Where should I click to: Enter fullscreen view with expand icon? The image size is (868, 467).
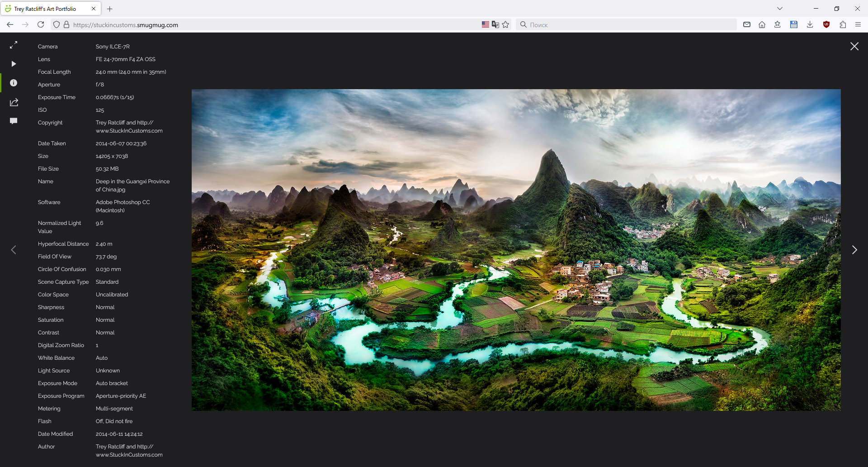coord(14,45)
